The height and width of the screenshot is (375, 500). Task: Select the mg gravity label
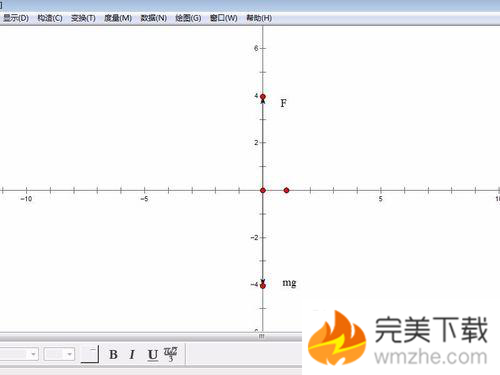point(289,283)
